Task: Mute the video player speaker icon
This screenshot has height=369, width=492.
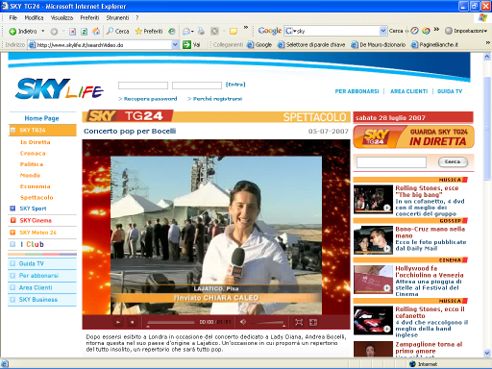Action: point(243,322)
